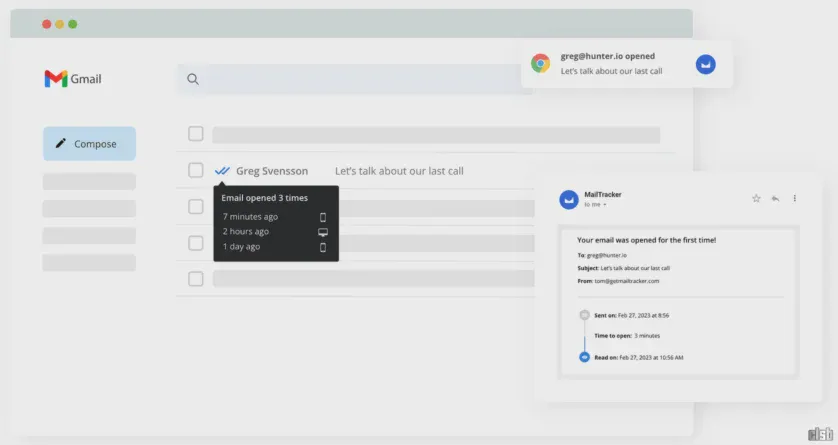This screenshot has width=838, height=445.
Task: Select the '1 day ago' open entry
Action: 241,246
